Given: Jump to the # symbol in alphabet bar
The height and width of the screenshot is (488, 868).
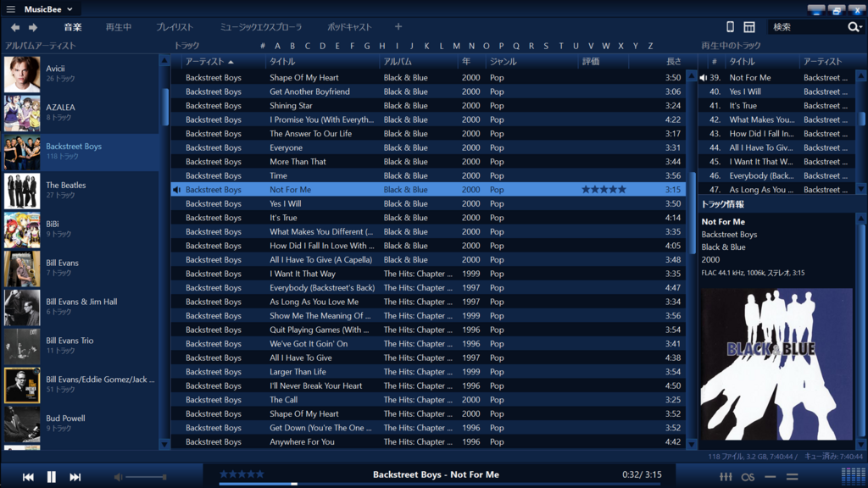Looking at the screenshot, I should pyautogui.click(x=263, y=46).
